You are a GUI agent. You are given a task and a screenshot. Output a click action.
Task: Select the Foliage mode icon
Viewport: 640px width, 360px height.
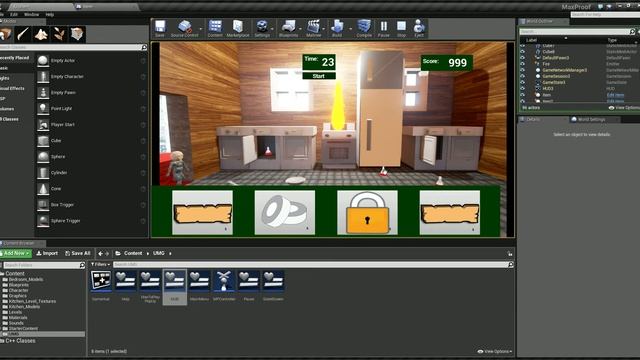point(59,34)
